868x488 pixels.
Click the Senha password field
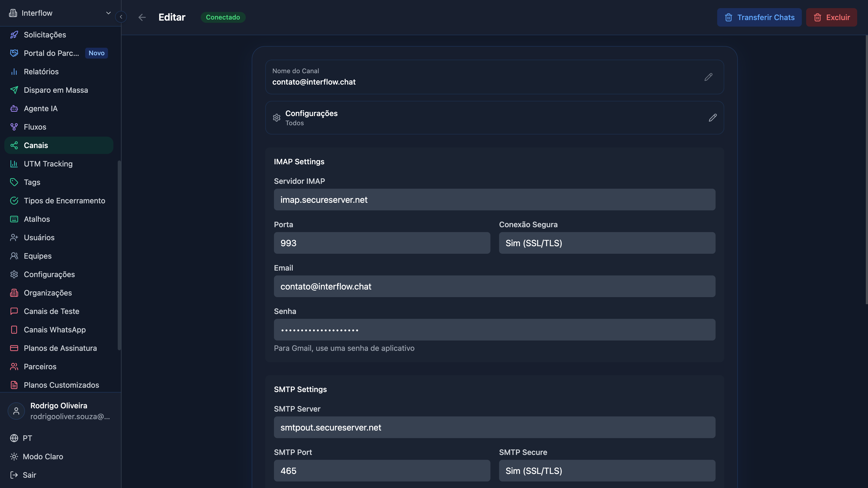tap(494, 330)
